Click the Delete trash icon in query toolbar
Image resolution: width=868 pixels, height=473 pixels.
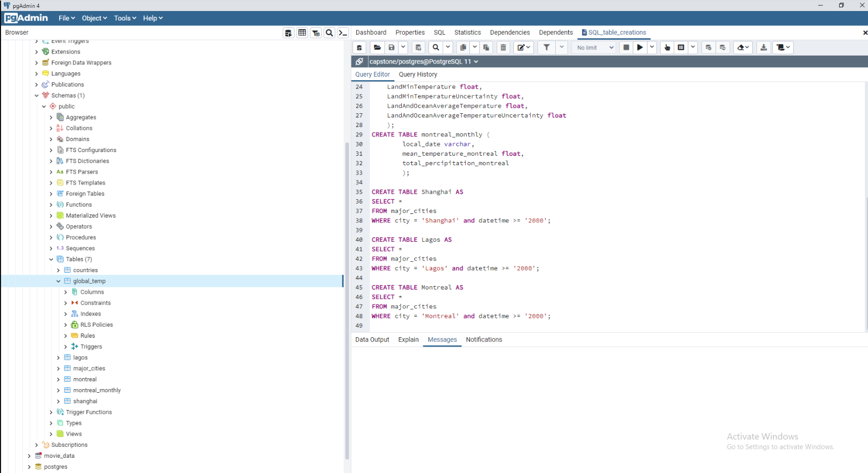click(503, 48)
